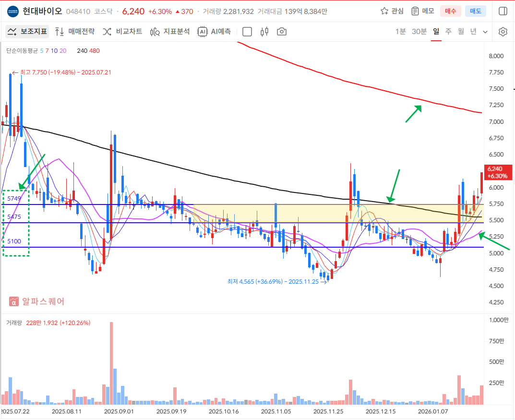This screenshot has width=515, height=420.
Task: Expand the timeframe dropdown chevron
Action: (485, 32)
